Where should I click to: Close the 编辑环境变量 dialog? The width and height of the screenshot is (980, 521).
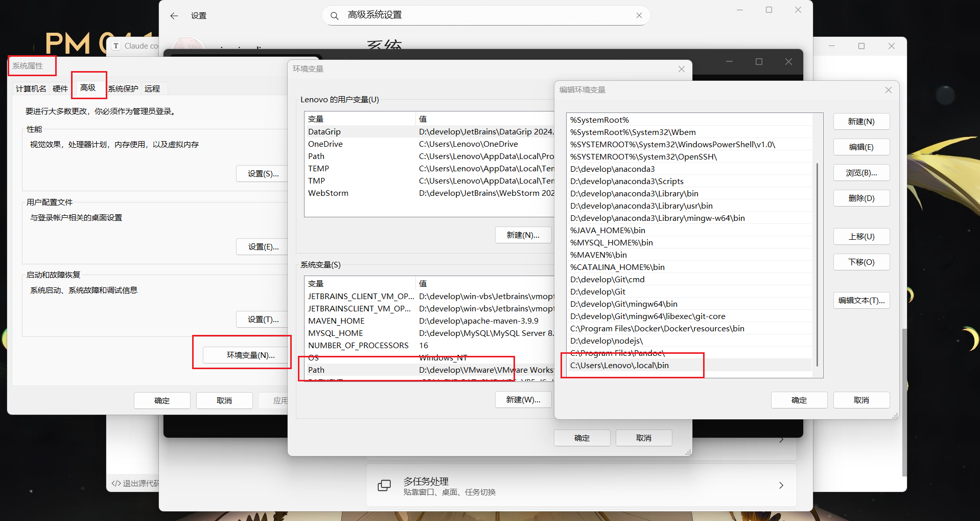(x=889, y=90)
